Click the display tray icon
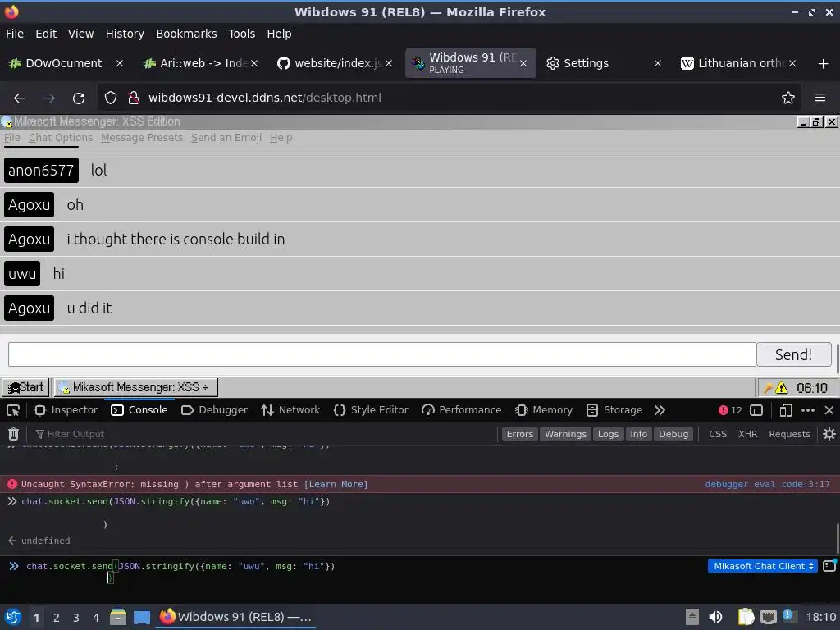Image resolution: width=840 pixels, height=630 pixels. [x=768, y=617]
